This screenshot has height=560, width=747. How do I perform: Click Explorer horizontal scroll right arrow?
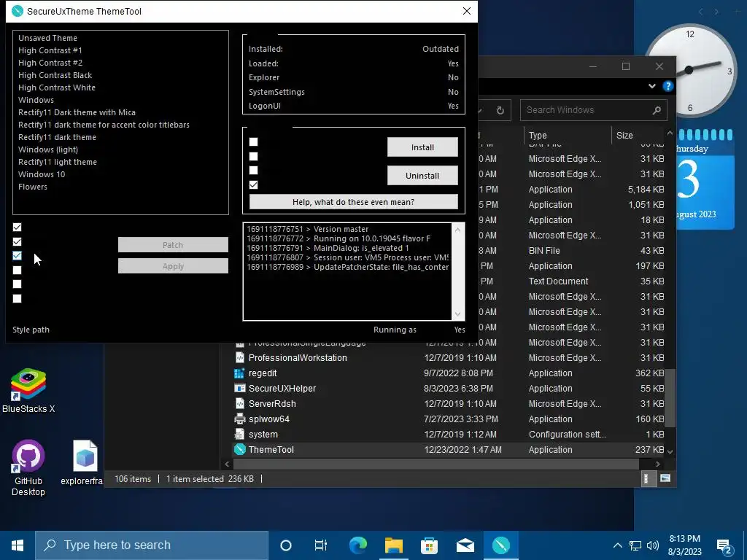click(x=658, y=464)
